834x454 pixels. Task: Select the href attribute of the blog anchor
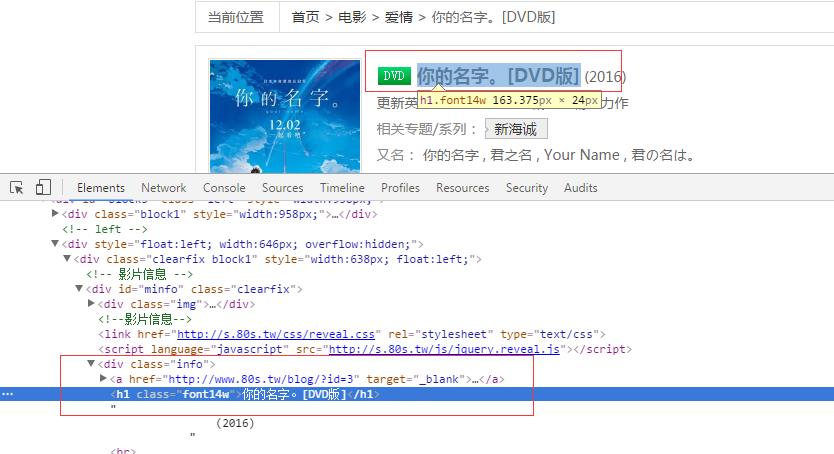244,379
